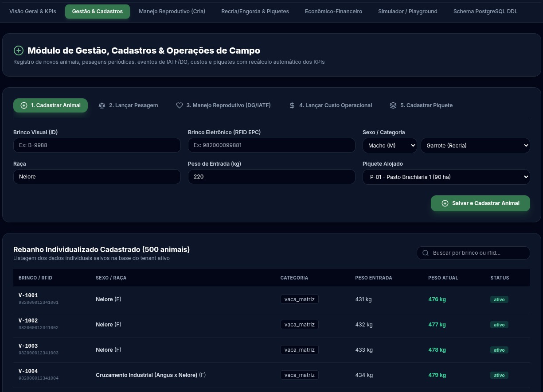The width and height of the screenshot is (543, 392).
Task: Switch to 3. Manejo Reprodutivo (DG/IATF) sub-tab
Action: [223, 105]
